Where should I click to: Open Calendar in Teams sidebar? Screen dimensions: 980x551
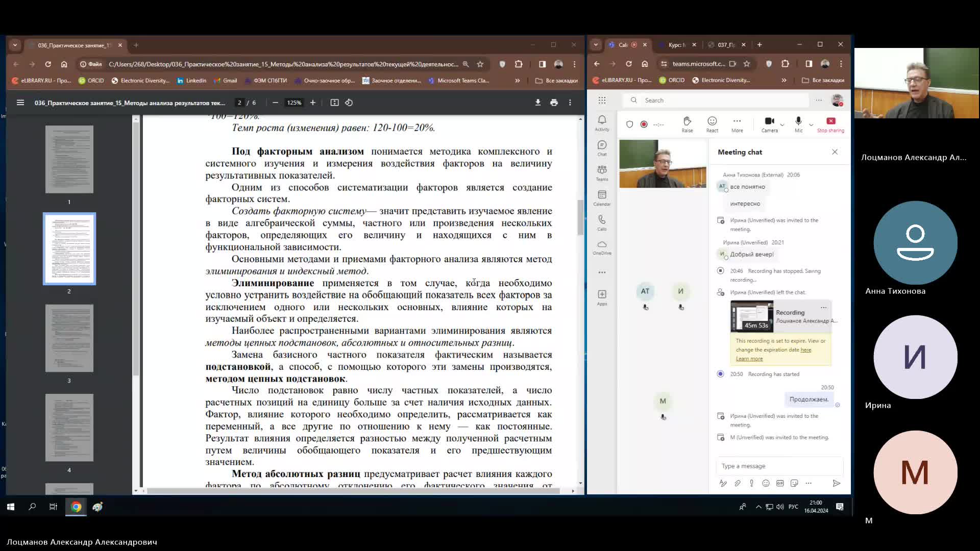[602, 198]
